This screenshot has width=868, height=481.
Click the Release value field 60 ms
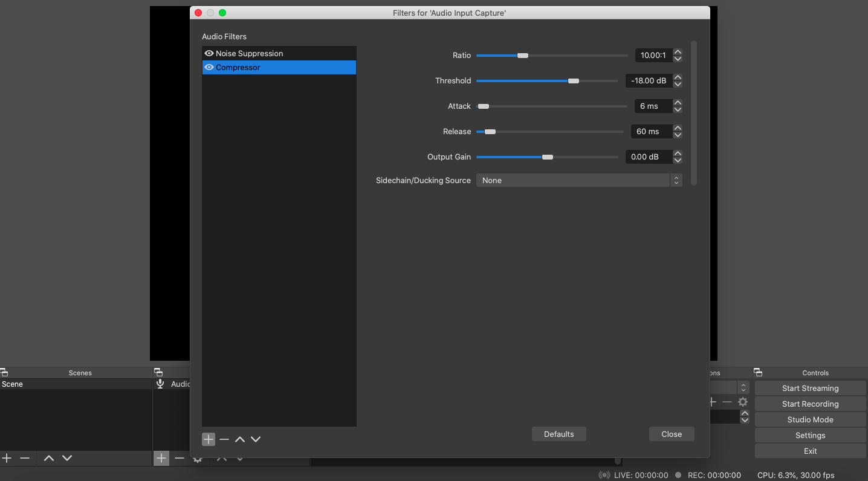[x=652, y=132]
